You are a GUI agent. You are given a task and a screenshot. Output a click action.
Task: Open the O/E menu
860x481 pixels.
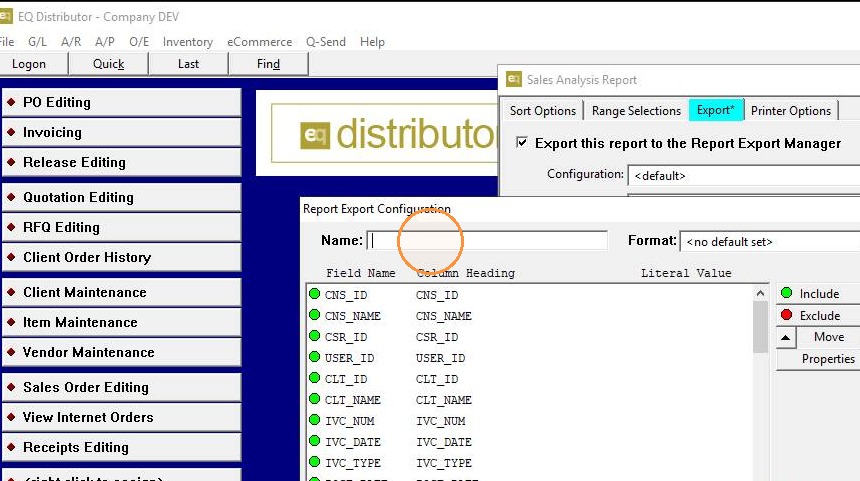(x=139, y=42)
